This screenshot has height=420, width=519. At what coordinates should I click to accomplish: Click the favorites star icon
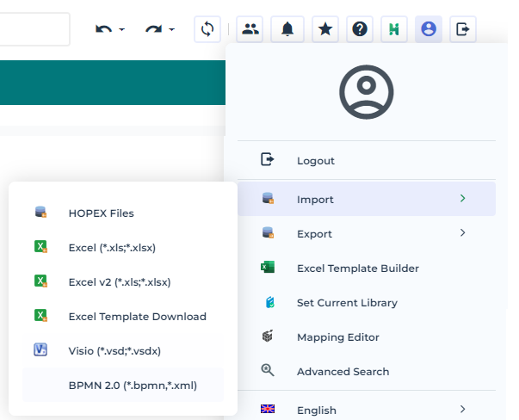(324, 29)
